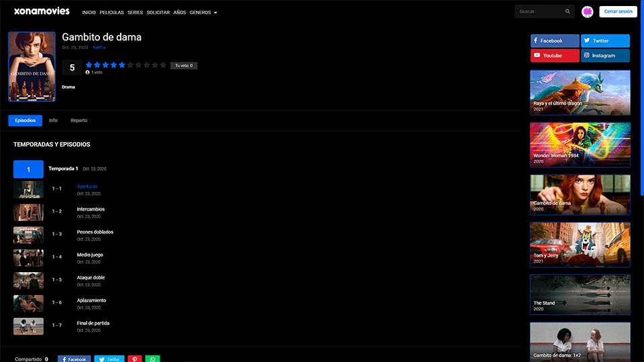Viewport: 644px width, 362px height.
Task: Click the search magnifier icon
Action: tap(568, 11)
